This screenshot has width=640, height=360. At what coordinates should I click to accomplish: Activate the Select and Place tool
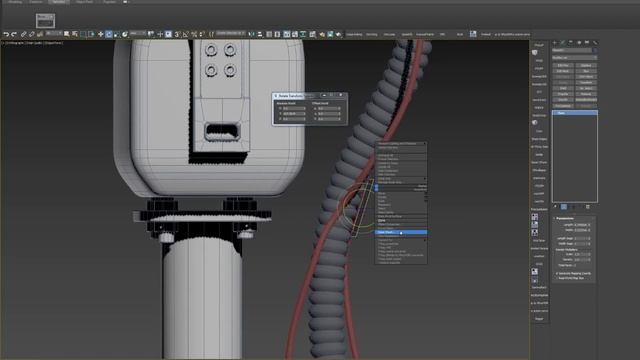click(x=125, y=34)
